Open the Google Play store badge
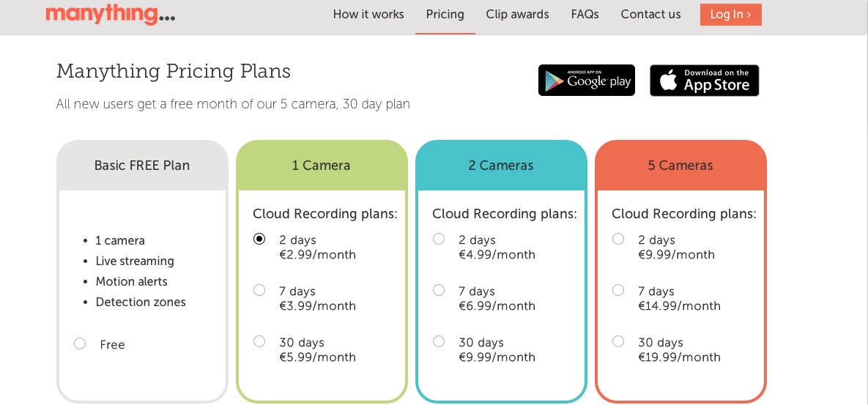Viewport: 868px width, 405px height. [x=586, y=81]
